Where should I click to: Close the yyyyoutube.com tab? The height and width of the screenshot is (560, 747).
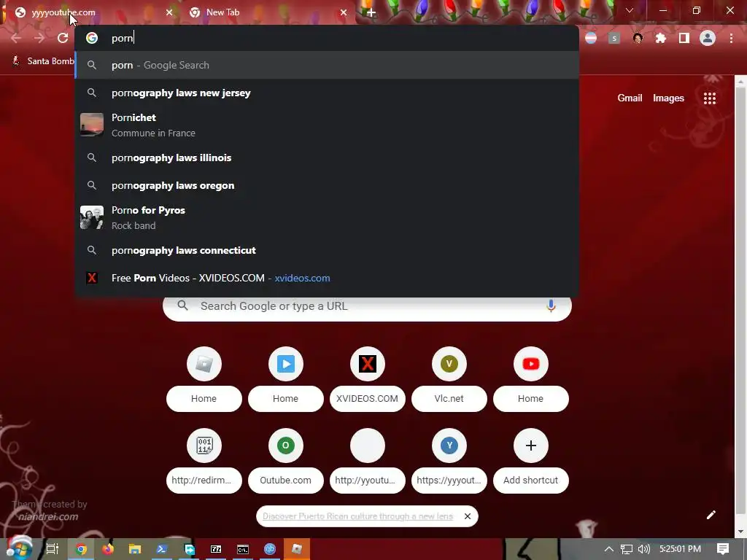point(169,12)
